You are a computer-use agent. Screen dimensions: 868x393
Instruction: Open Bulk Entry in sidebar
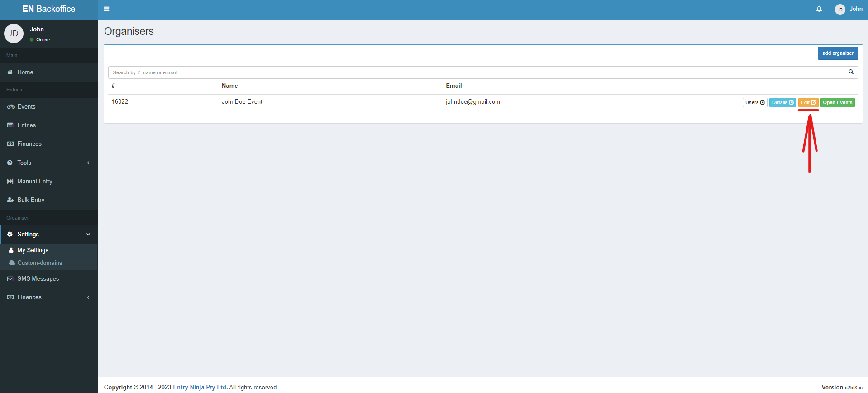click(x=49, y=200)
